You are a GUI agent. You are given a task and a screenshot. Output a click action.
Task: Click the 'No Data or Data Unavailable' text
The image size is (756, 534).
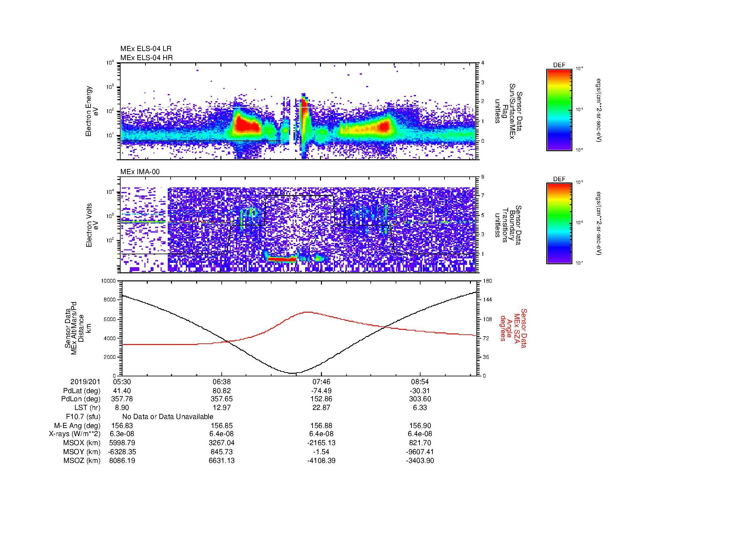(168, 416)
